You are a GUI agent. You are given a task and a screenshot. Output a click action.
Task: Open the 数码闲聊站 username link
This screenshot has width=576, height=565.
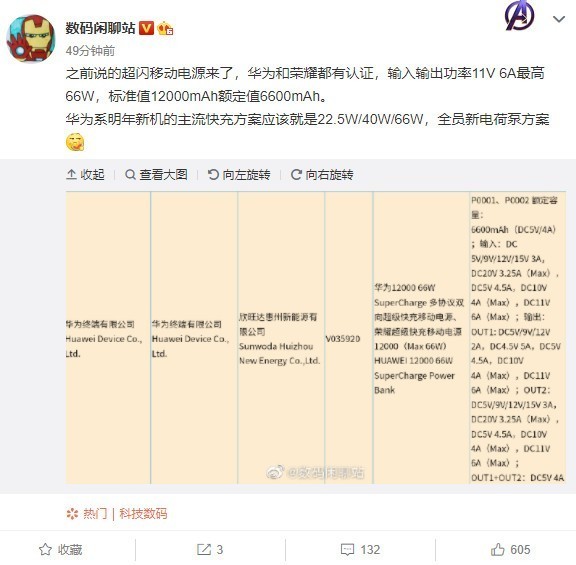coord(100,28)
